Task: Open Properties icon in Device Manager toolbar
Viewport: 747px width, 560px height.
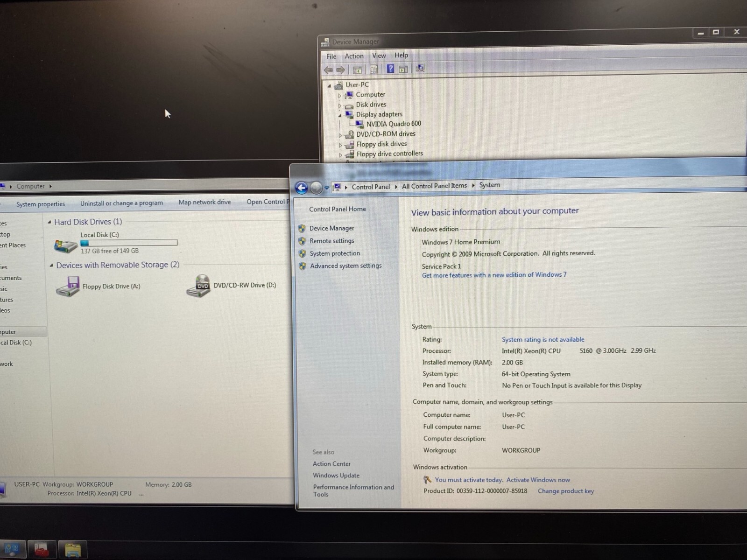Action: click(x=374, y=70)
